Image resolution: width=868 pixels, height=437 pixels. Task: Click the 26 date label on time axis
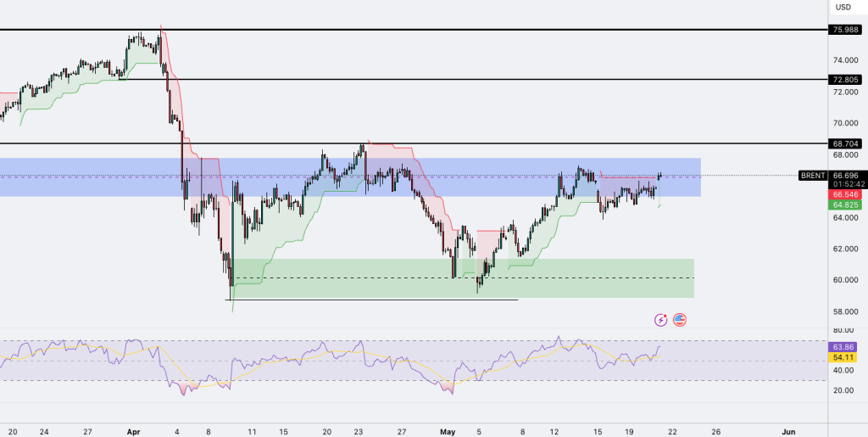pyautogui.click(x=715, y=431)
